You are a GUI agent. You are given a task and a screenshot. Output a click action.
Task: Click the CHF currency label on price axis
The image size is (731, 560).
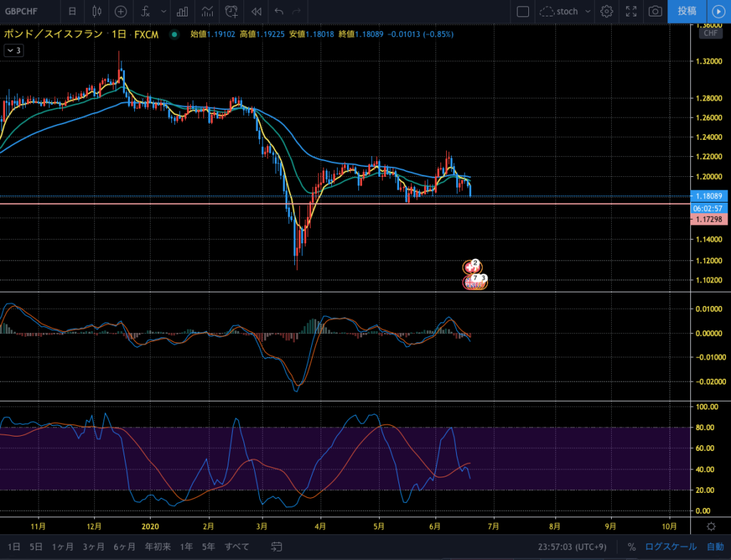point(710,33)
